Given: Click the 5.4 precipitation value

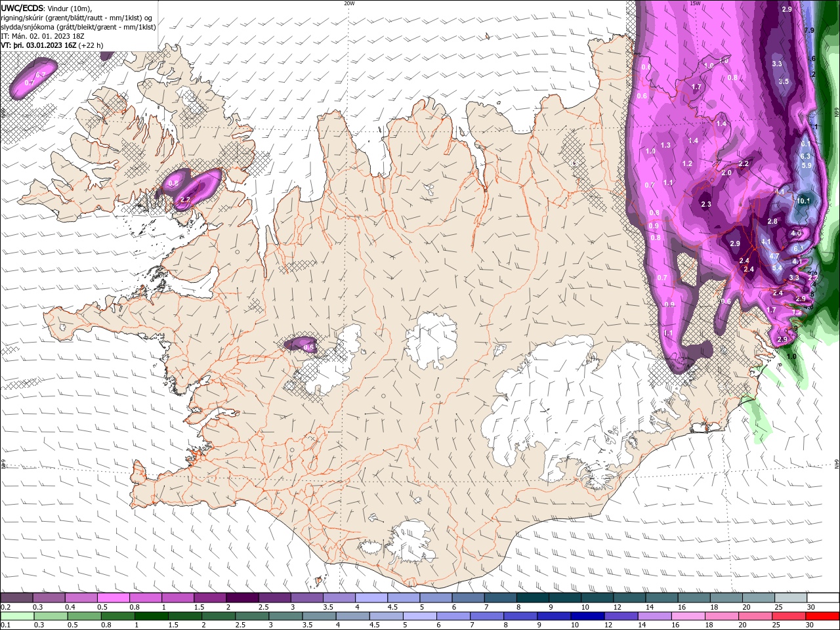Looking at the screenshot, I should coord(778,268).
